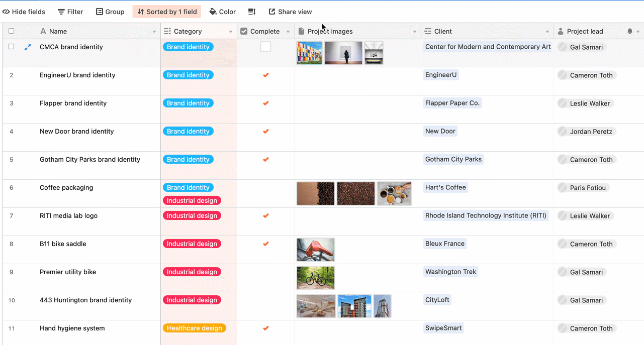Open the Category column dropdown
Viewport: 644px width, 345px height.
tap(231, 31)
